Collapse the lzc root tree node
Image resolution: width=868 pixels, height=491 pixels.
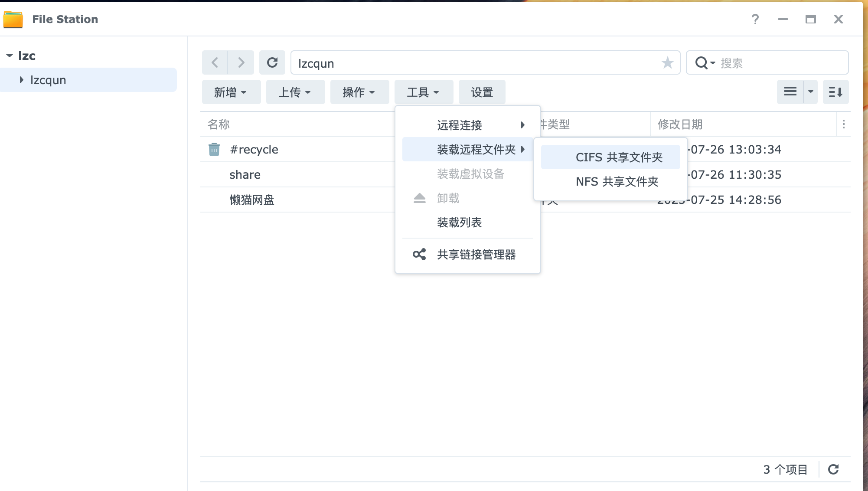point(10,56)
